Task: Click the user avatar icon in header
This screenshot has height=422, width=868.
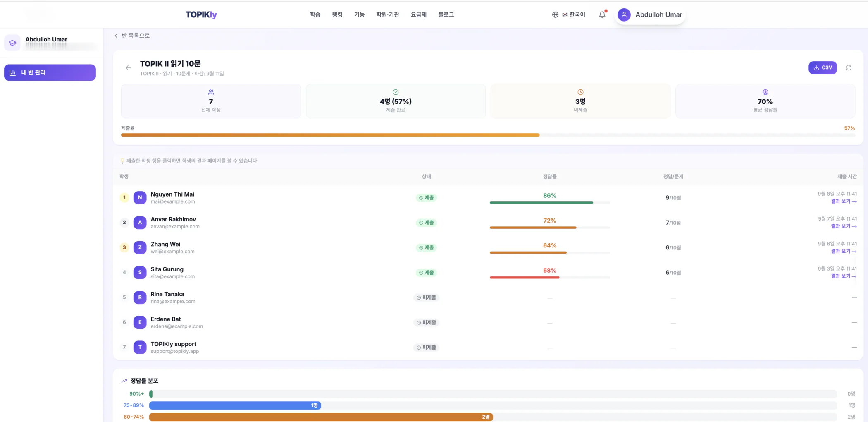Action: 624,14
